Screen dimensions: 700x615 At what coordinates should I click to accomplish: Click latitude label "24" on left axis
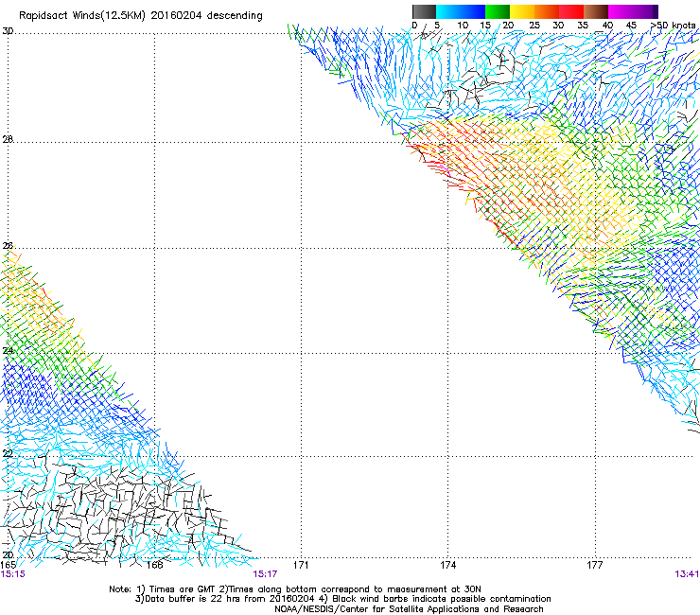tap(8, 351)
